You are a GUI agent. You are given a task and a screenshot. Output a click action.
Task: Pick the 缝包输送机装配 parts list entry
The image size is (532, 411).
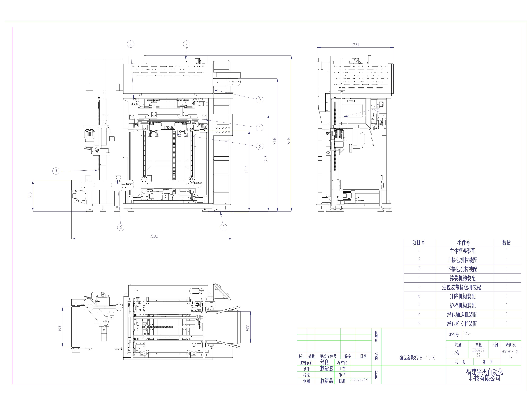click(x=462, y=315)
